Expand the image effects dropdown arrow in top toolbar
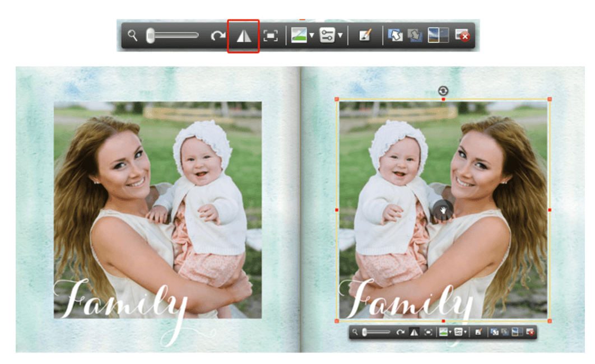This screenshot has height=364, width=595. tap(312, 36)
